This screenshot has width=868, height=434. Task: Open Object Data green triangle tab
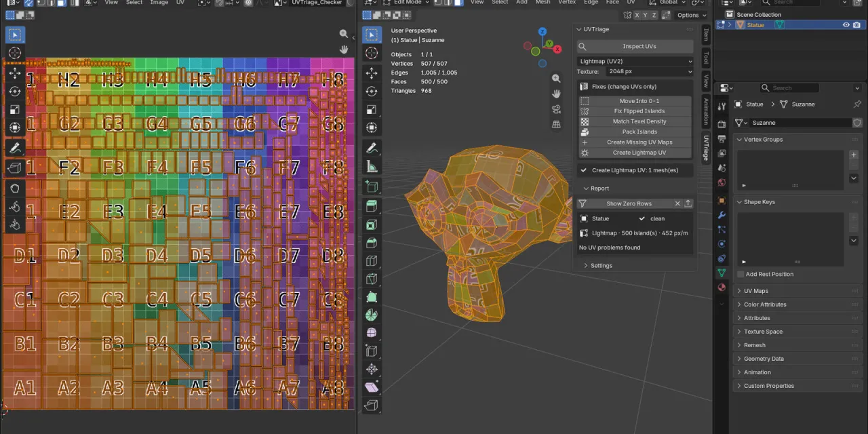point(722,273)
